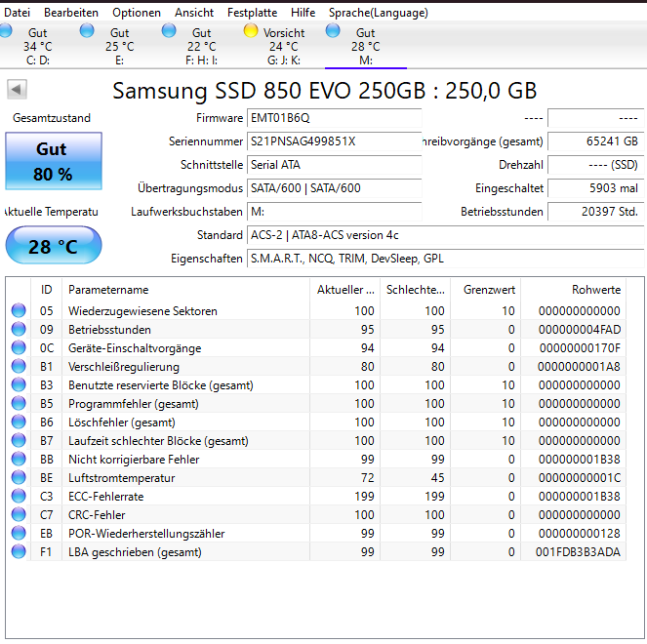Click raw value 000000004FAD
Viewport: 647px width, 644px height.
(580, 330)
